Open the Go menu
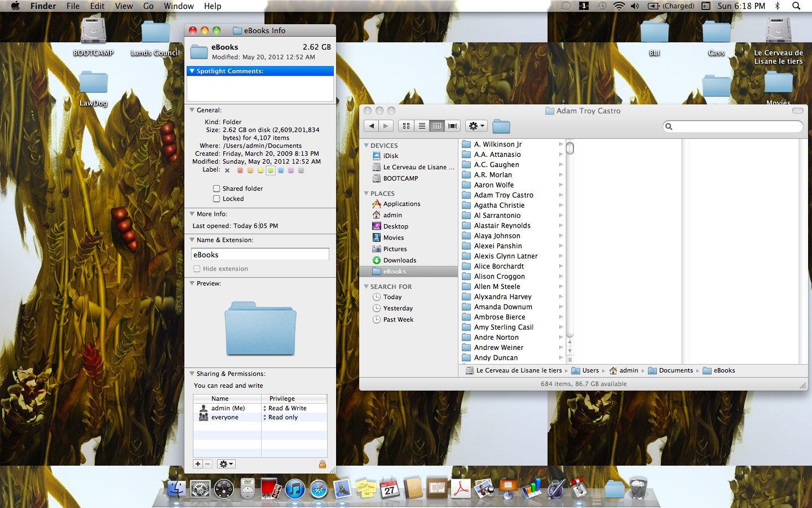The width and height of the screenshot is (812, 508). (x=148, y=6)
